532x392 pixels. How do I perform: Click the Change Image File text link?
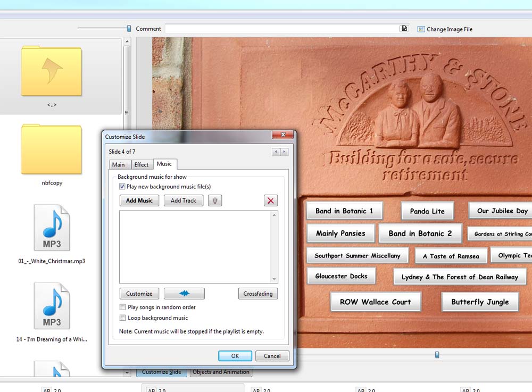pos(449,29)
